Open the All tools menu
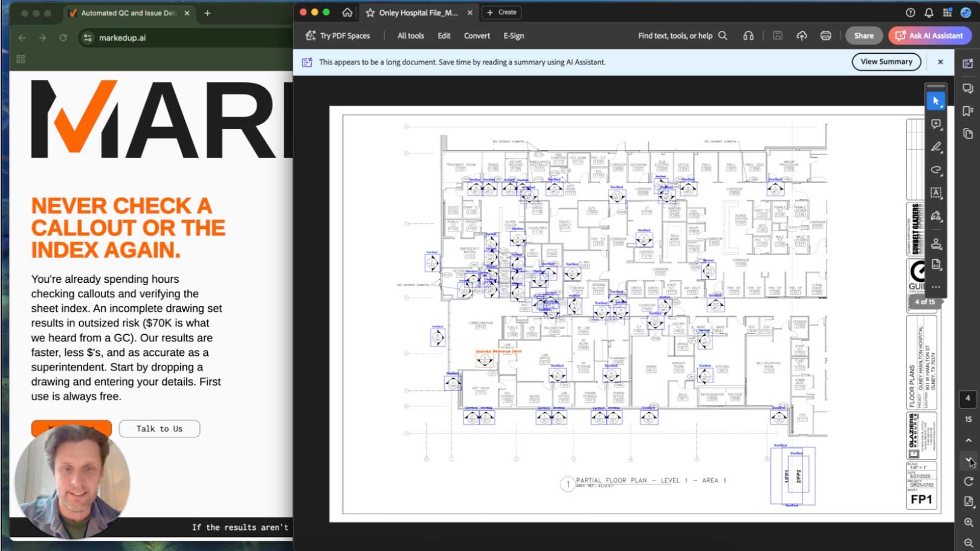The width and height of the screenshot is (980, 551). pyautogui.click(x=410, y=36)
